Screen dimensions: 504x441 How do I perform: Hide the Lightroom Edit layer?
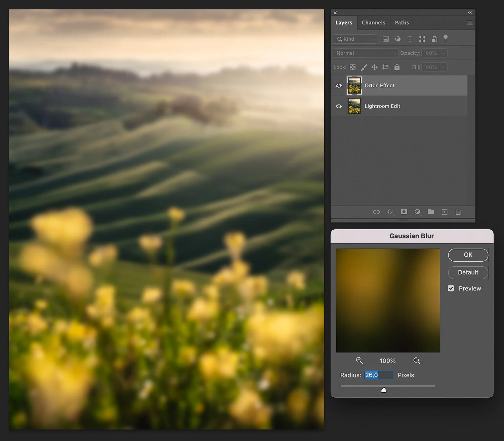click(x=338, y=106)
